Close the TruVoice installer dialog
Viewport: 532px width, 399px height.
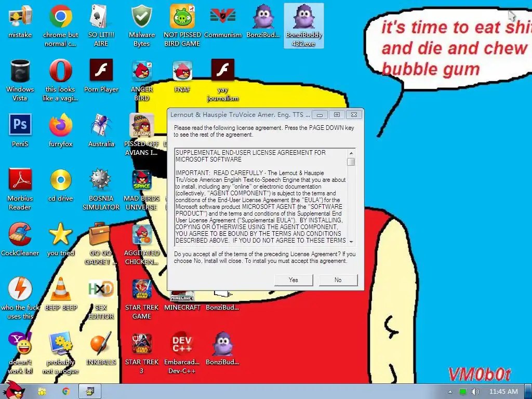[354, 115]
